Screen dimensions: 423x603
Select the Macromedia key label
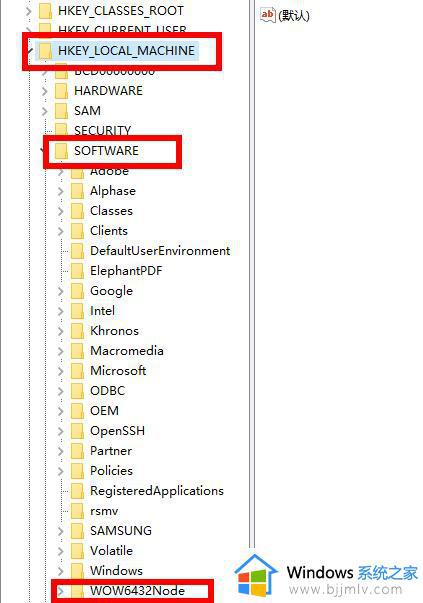(127, 351)
